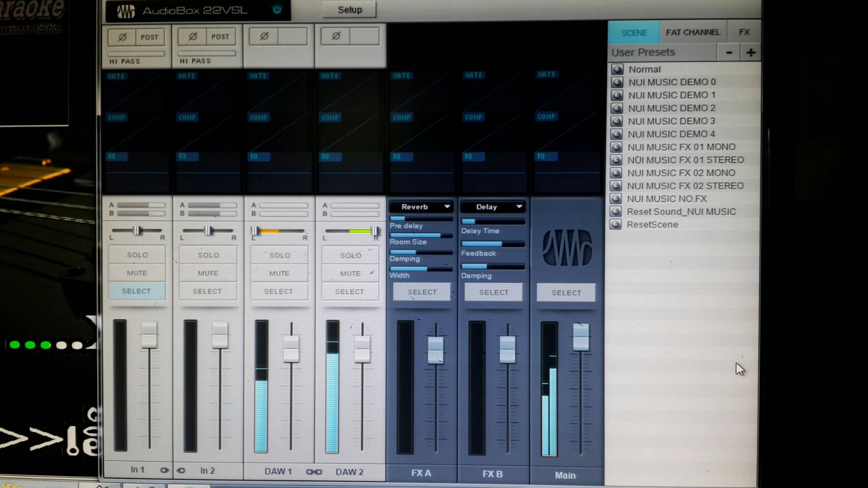Select the Reset Sound_NUI MUSIC preset
The image size is (868, 488).
(681, 211)
